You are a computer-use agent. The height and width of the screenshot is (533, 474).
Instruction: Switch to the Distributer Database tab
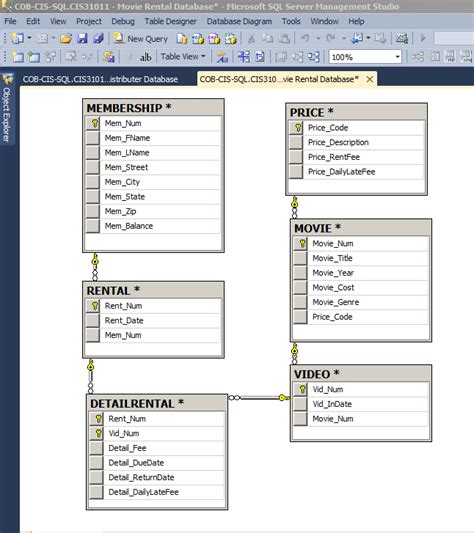(x=100, y=79)
